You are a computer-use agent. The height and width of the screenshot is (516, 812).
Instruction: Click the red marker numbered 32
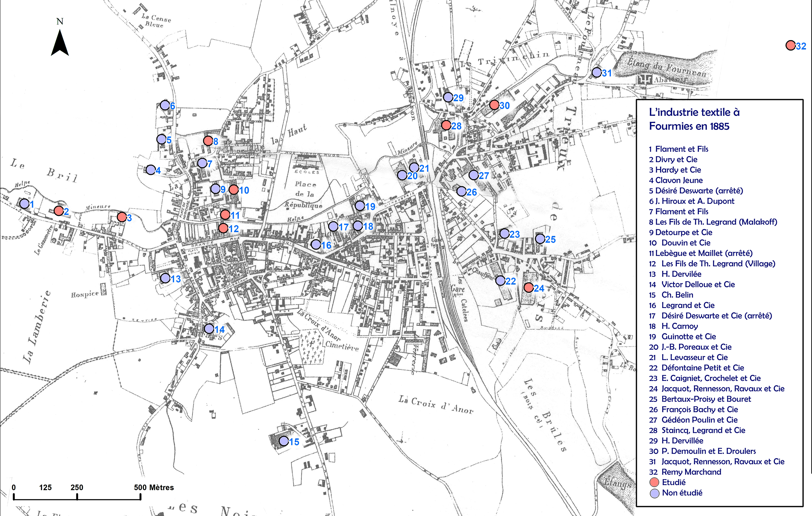[x=790, y=45]
